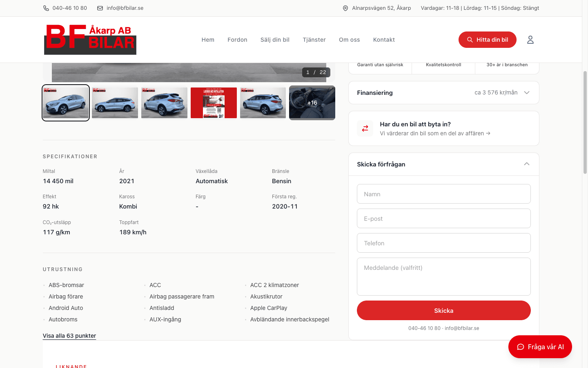Screen dimensions: 588x368
Task: Click the Hitta din bil search button
Action: 488,40
